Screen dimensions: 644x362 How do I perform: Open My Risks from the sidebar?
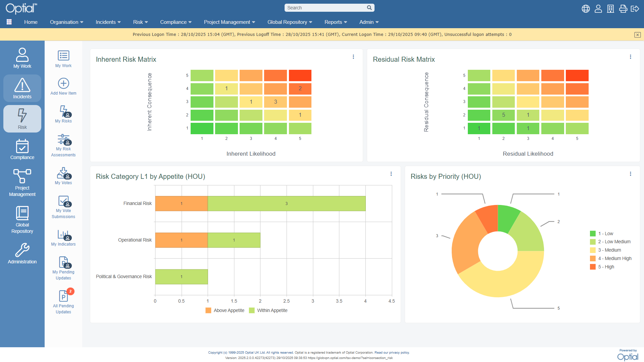[63, 114]
